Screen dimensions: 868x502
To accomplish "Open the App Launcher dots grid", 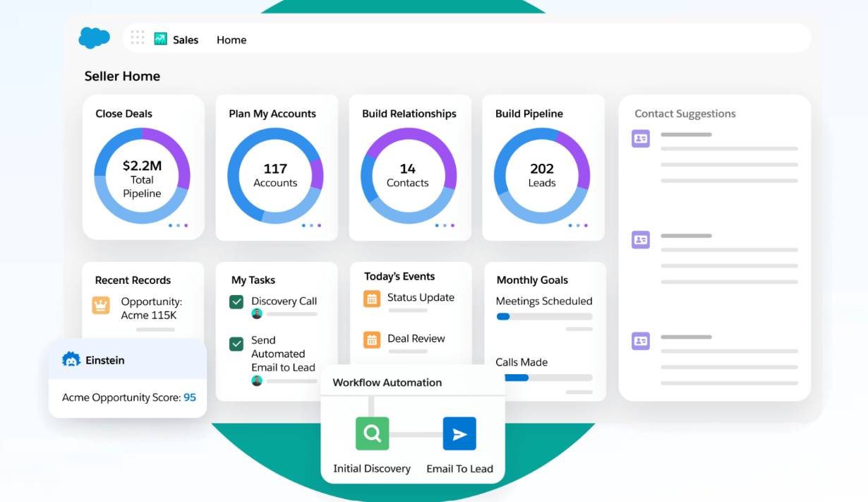I will [x=138, y=37].
